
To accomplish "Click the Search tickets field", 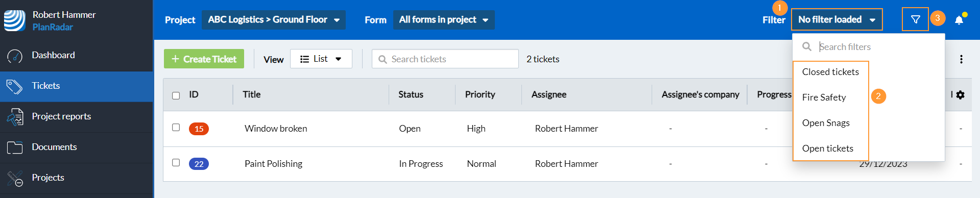I will pos(445,59).
